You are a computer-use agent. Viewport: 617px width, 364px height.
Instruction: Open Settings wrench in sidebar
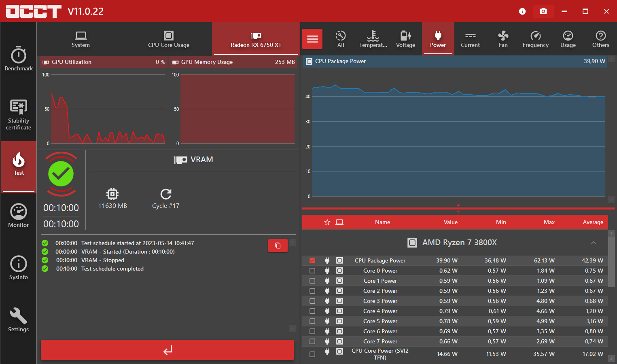coord(19,320)
